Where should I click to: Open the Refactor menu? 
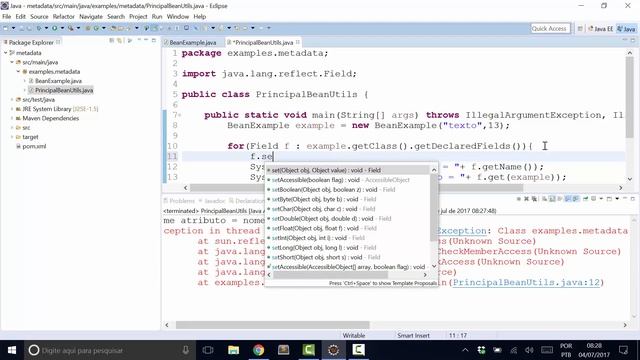point(64,17)
